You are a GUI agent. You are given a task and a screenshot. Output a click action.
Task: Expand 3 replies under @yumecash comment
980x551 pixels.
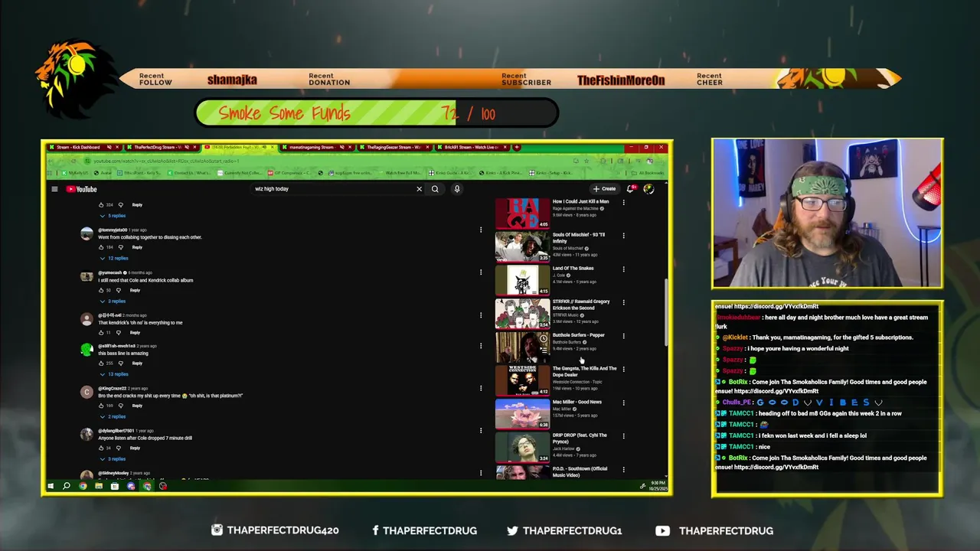(x=113, y=301)
